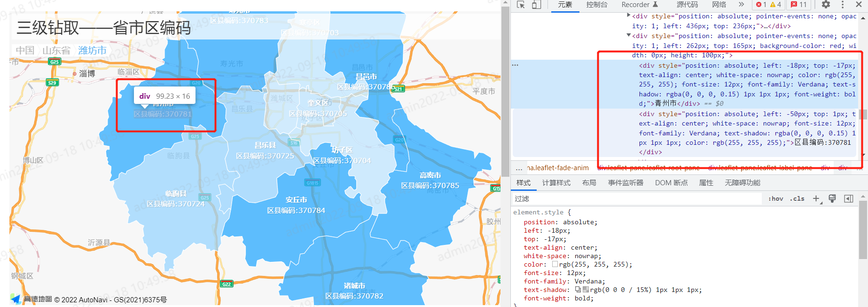The image size is (868, 307).
Task: Switch to the 网络 tab
Action: (x=719, y=5)
